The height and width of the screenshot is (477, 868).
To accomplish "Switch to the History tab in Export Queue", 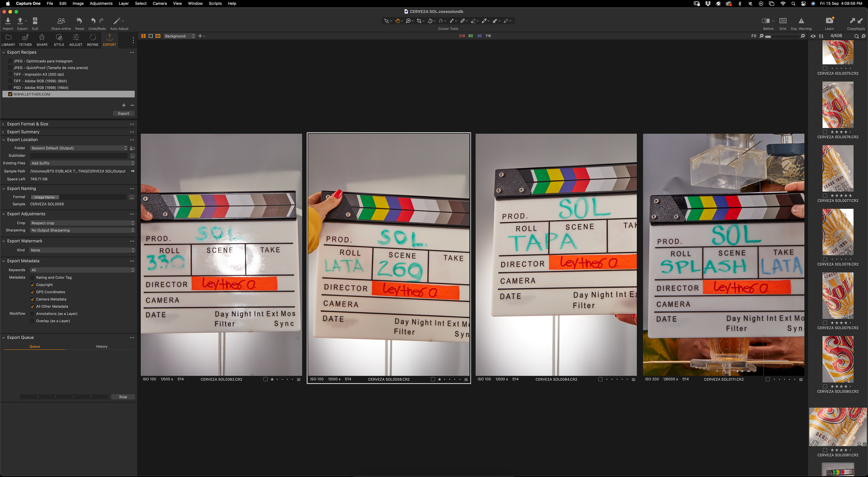I will click(101, 346).
